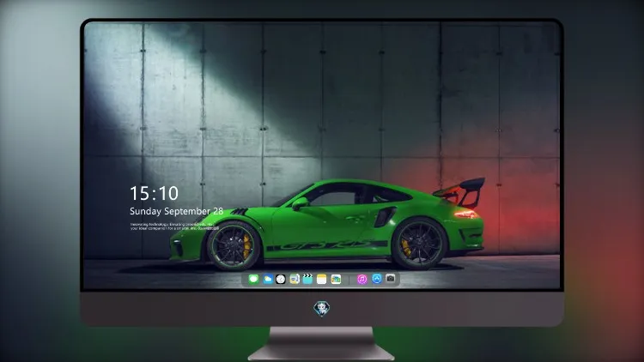
Task: Open the green Messages app in dock
Action: tap(253, 280)
